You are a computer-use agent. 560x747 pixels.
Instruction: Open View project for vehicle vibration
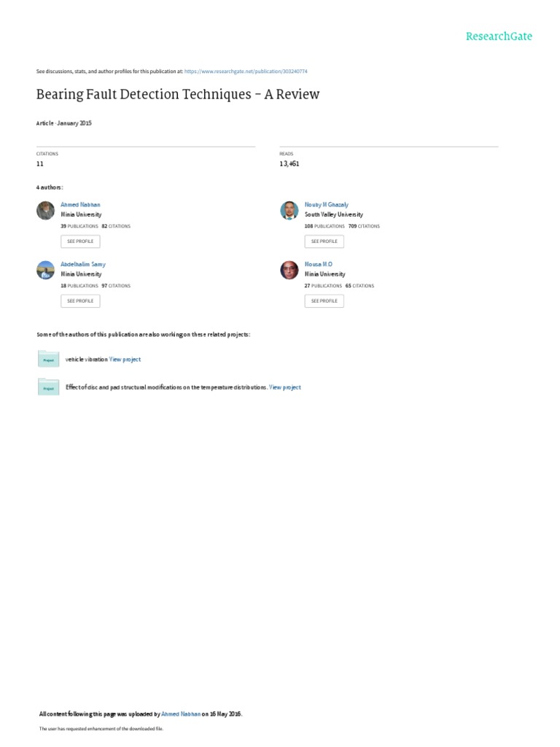tap(125, 360)
